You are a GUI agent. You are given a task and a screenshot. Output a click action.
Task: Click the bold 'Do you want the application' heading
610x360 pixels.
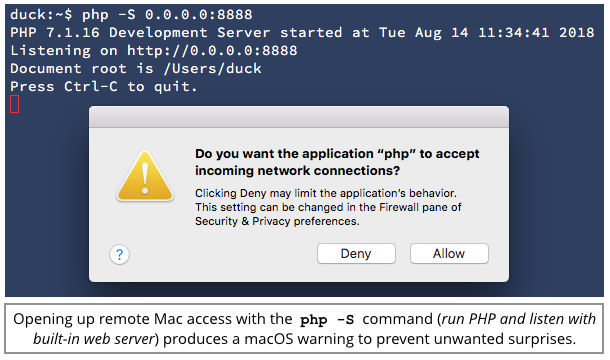point(337,162)
